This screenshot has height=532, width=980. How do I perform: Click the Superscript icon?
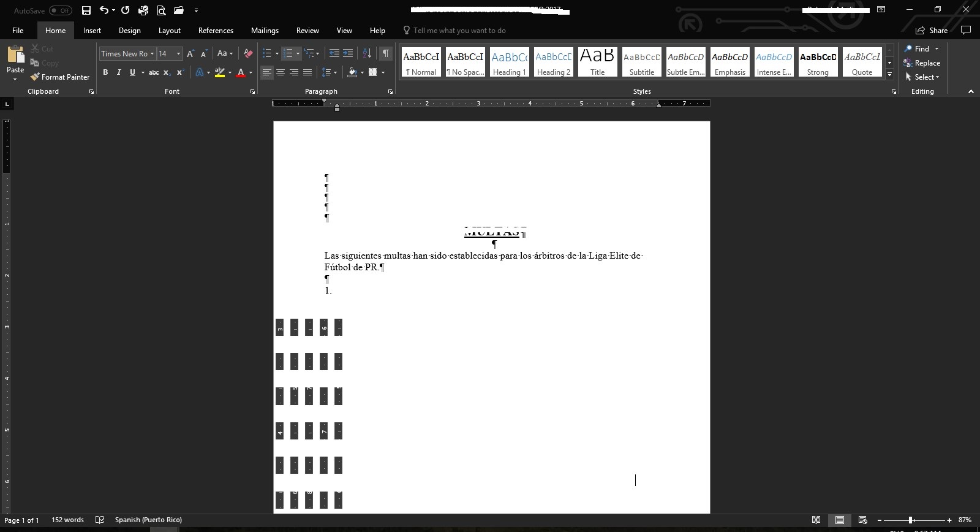point(180,72)
